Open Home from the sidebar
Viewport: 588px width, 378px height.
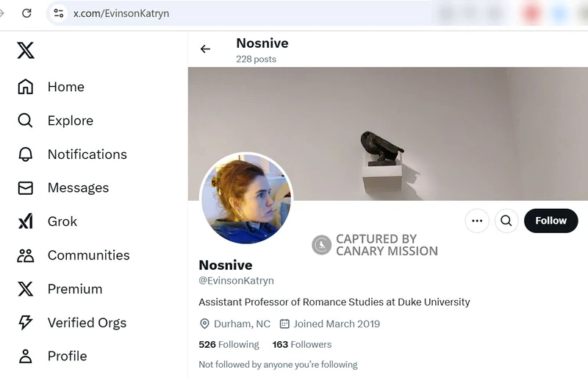[x=51, y=87]
